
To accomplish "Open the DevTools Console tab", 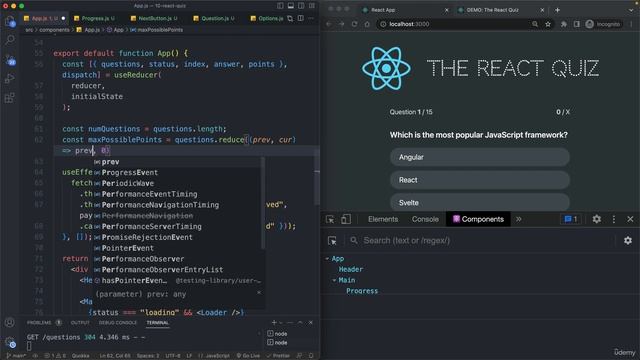I will [x=425, y=219].
